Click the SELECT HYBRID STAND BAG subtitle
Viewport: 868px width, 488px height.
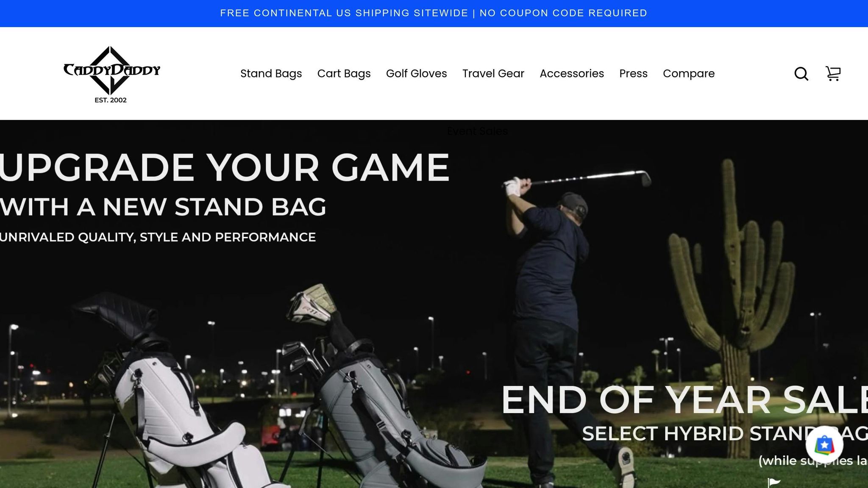pyautogui.click(x=725, y=433)
